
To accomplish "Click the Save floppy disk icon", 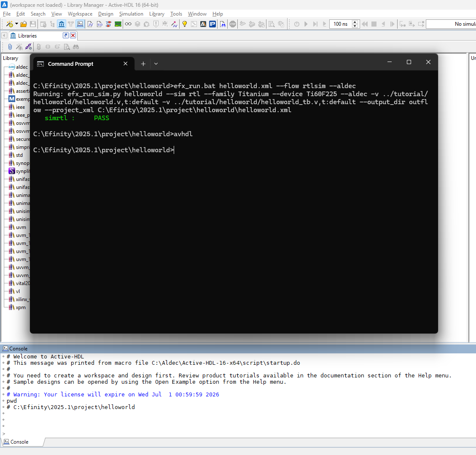I will click(x=33, y=24).
